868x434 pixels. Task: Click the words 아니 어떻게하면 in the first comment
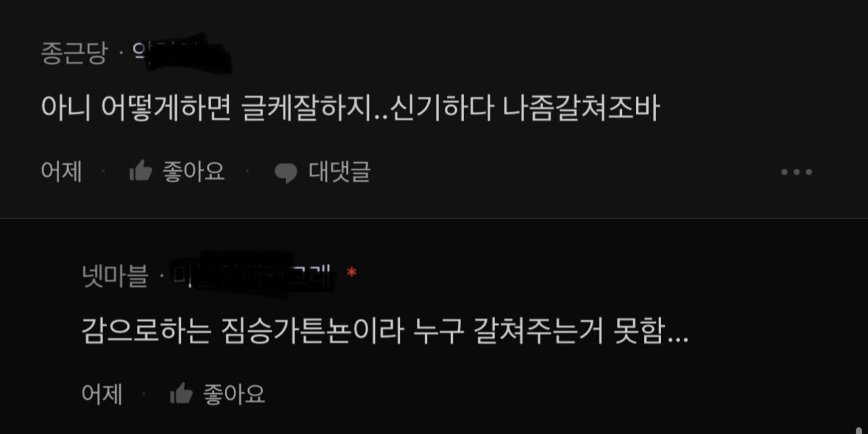pos(136,108)
